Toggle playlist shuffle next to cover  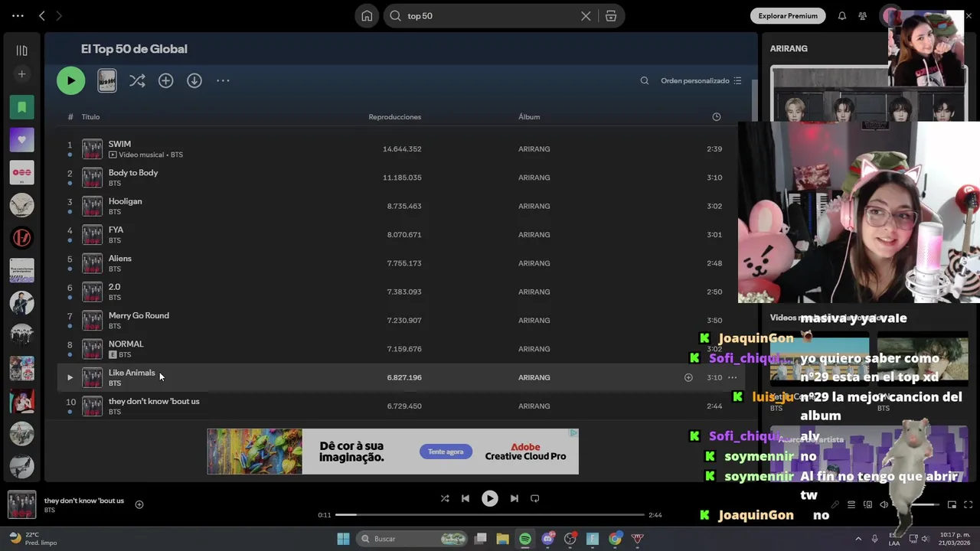pos(137,80)
